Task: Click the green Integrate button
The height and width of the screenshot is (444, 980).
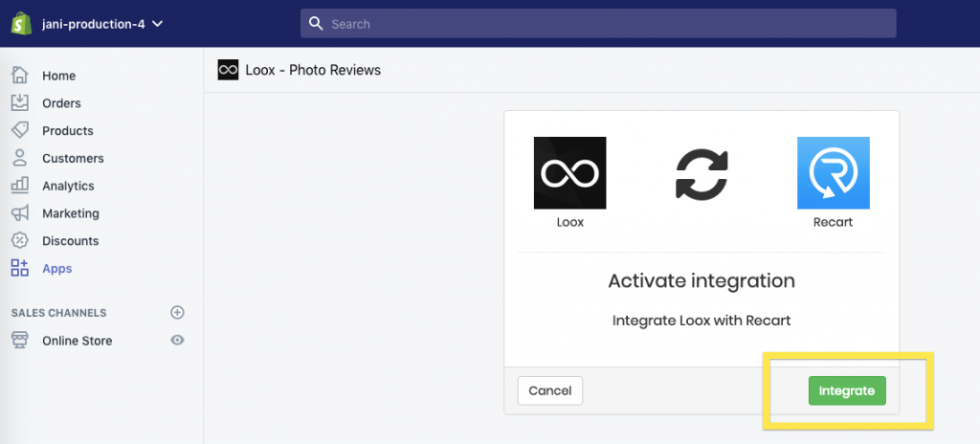Action: pyautogui.click(x=847, y=390)
